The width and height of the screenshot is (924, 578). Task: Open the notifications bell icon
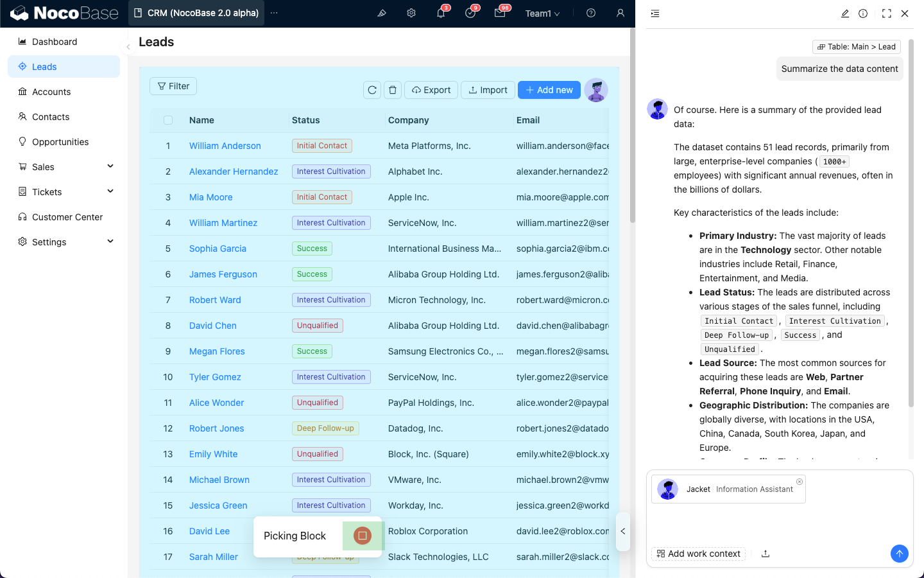441,13
